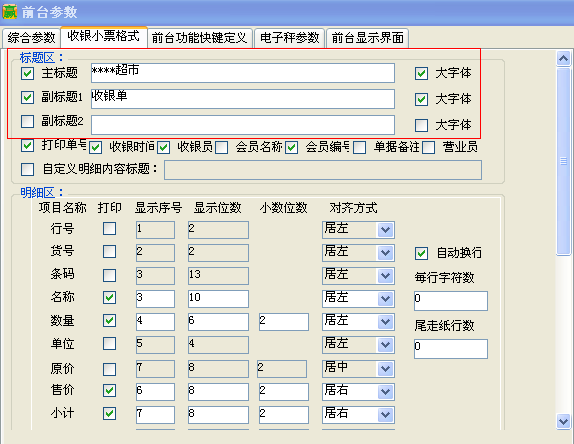The width and height of the screenshot is (574, 444).
Task: Click the scrollbar down arrow
Action: pos(563,421)
